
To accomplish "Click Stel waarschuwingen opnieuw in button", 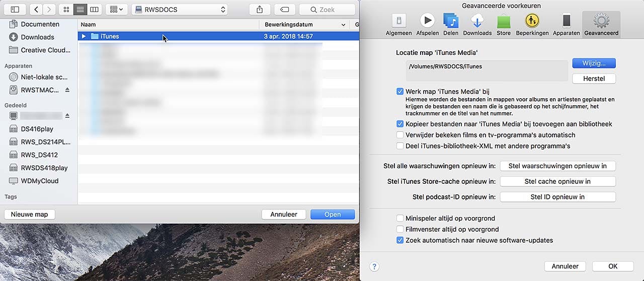I will [557, 166].
